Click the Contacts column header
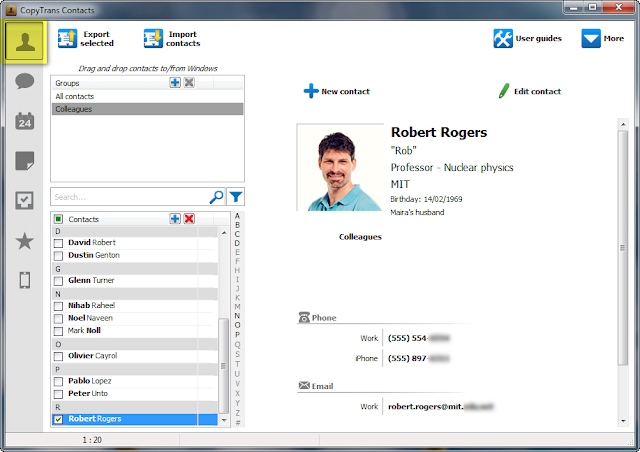The height and width of the screenshot is (452, 640). pyautogui.click(x=84, y=219)
